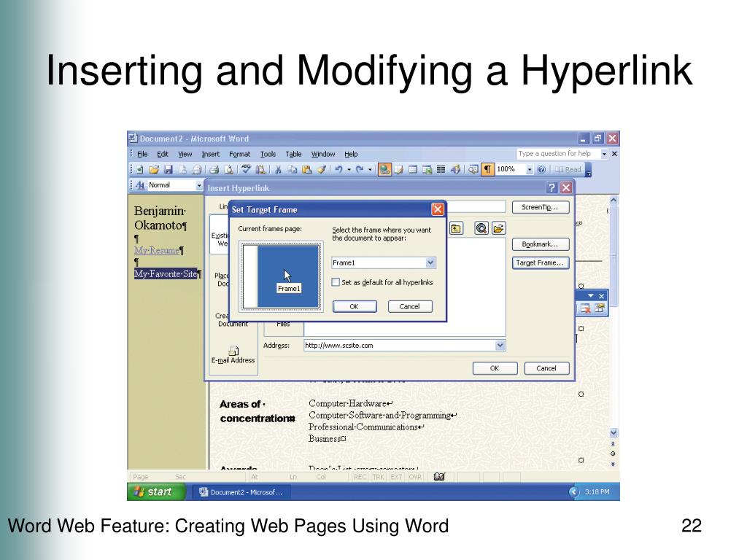
Task: Click Browse for File folder icon
Action: click(498, 228)
